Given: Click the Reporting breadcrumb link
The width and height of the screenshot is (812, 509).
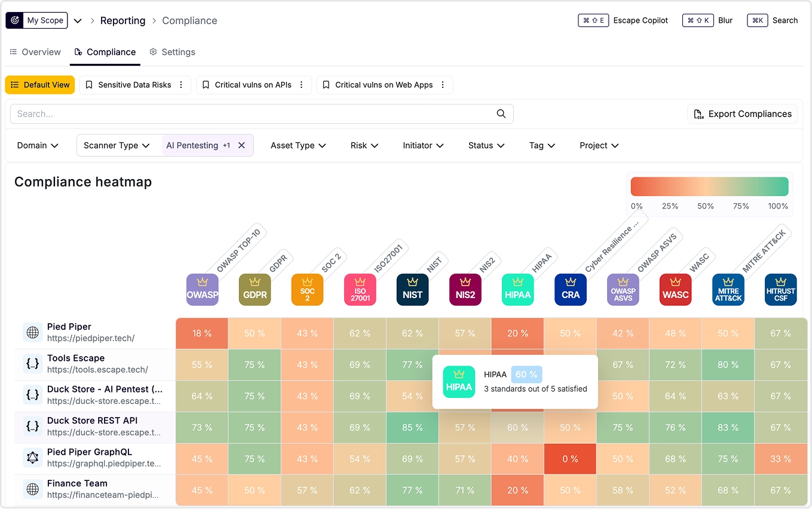Looking at the screenshot, I should 122,21.
